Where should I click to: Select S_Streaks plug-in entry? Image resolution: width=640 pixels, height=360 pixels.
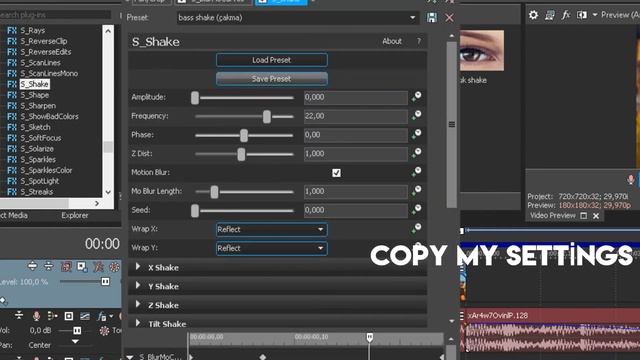click(x=36, y=192)
